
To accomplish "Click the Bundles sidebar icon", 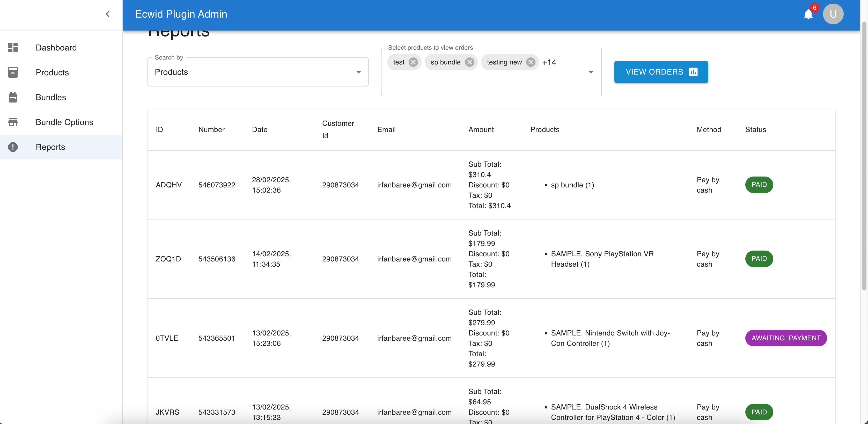I will pyautogui.click(x=13, y=97).
